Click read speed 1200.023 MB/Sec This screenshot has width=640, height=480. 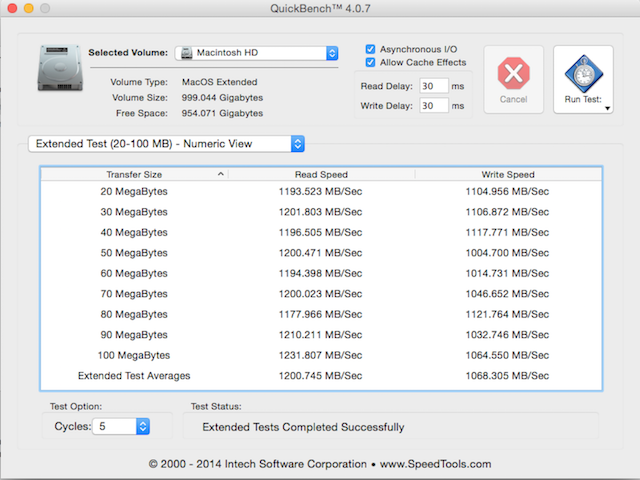pos(320,293)
